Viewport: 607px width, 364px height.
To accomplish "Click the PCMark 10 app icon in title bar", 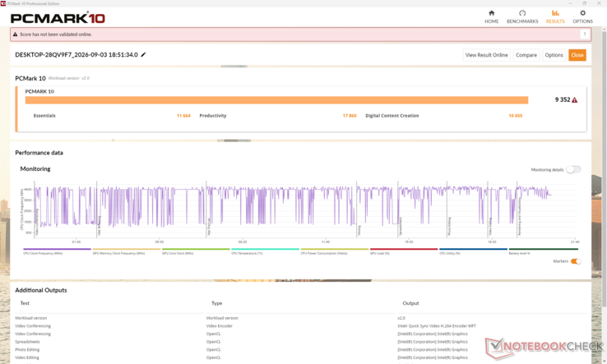I will click(x=3, y=3).
